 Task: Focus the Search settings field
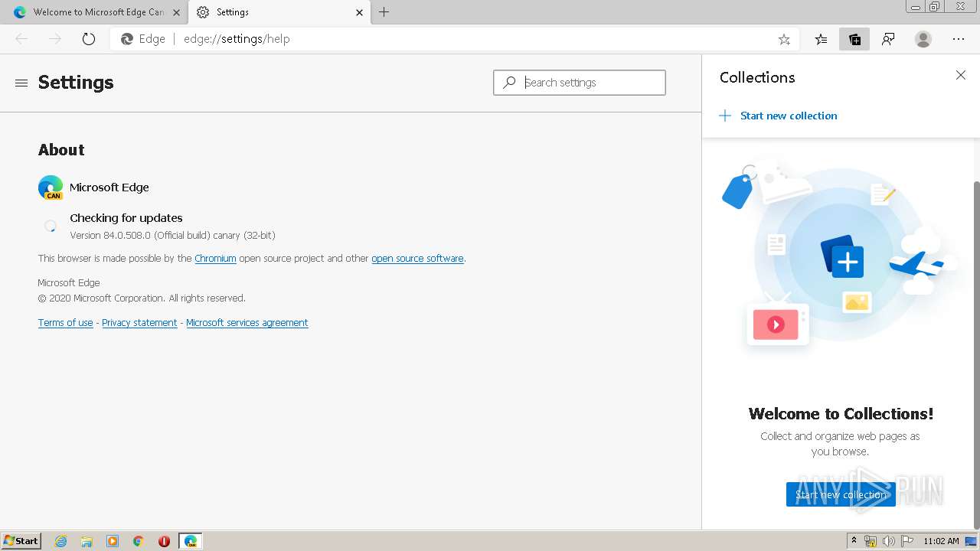(x=580, y=83)
